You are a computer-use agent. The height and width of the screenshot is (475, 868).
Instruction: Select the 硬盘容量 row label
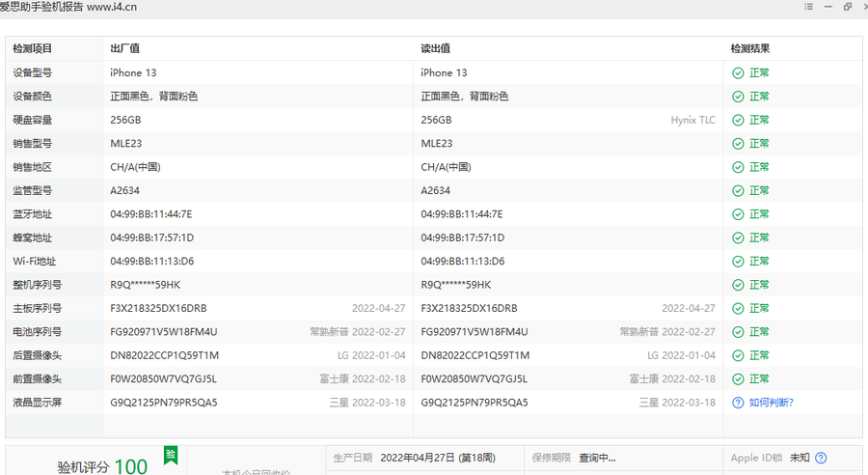click(x=32, y=120)
